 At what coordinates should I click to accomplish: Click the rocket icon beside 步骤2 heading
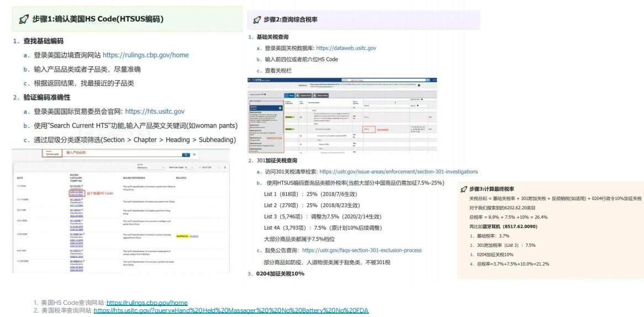[257, 20]
